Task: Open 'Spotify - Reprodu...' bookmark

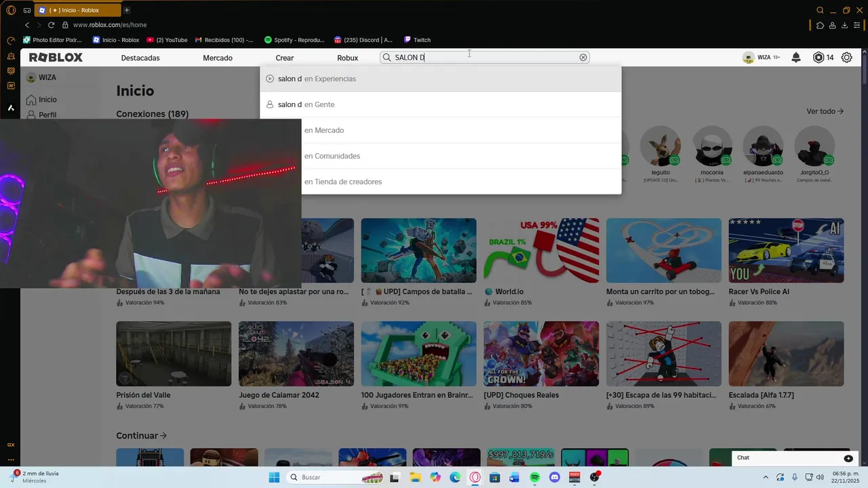Action: coord(294,40)
